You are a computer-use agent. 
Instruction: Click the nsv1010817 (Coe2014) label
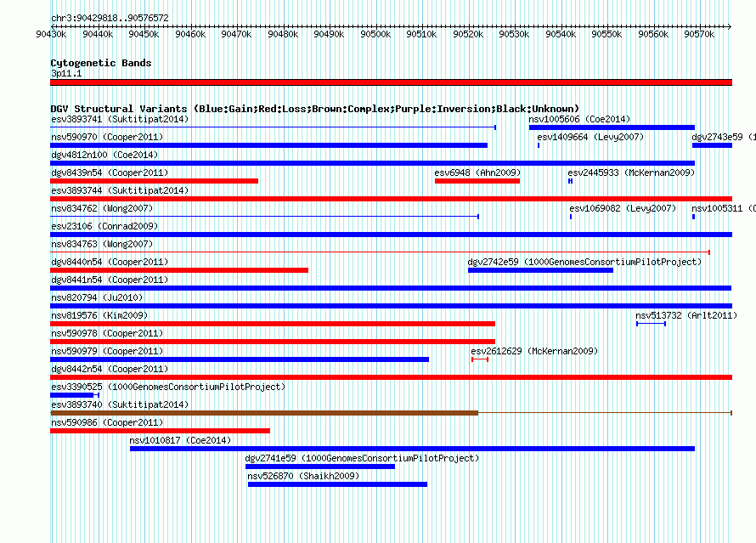[180, 440]
